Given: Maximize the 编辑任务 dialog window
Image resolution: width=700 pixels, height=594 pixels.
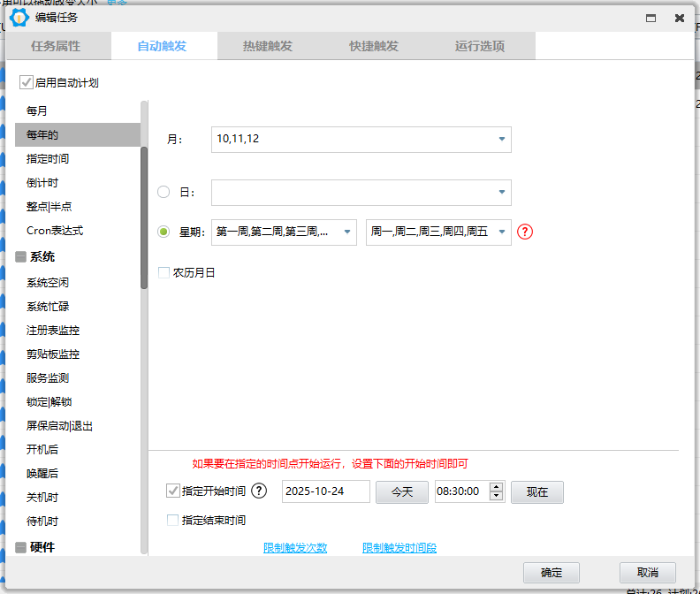Looking at the screenshot, I should [x=651, y=18].
